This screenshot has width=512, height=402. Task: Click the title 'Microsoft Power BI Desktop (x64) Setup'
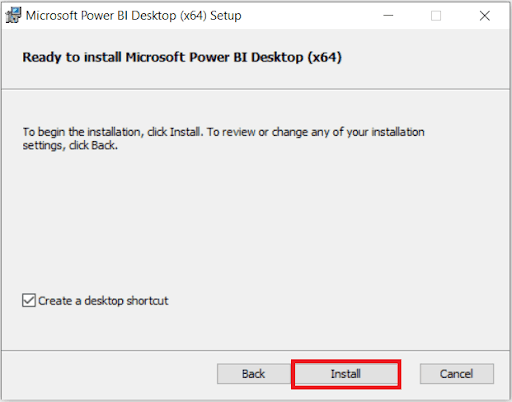point(134,16)
